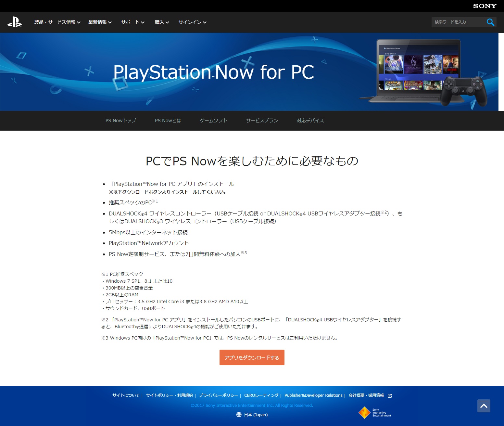This screenshot has width=504, height=426.
Task: Open the サイトポリシー・利用規約 link
Action: [x=169, y=395]
